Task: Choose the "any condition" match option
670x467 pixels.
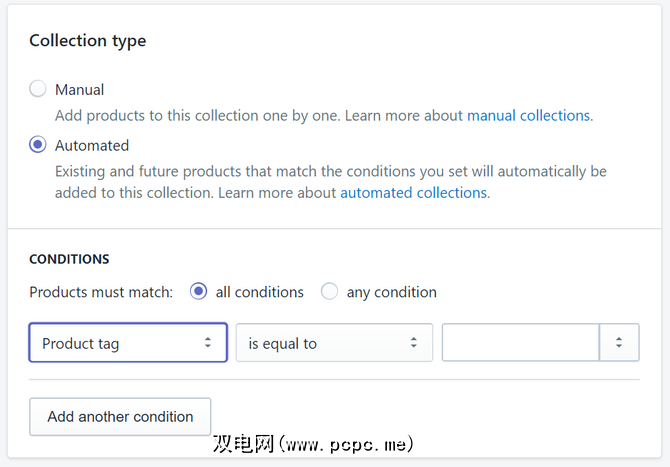Action: click(329, 292)
